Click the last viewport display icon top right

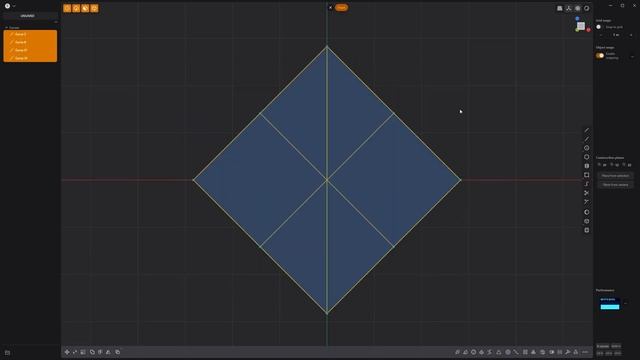point(587,8)
